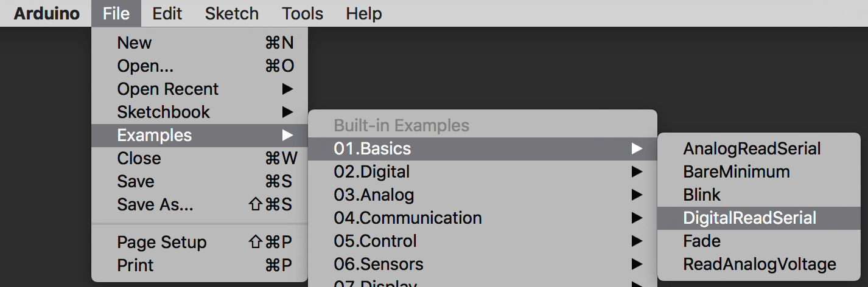Open the Sketch menu in menu bar
Image resolution: width=868 pixels, height=287 pixels.
click(x=231, y=13)
